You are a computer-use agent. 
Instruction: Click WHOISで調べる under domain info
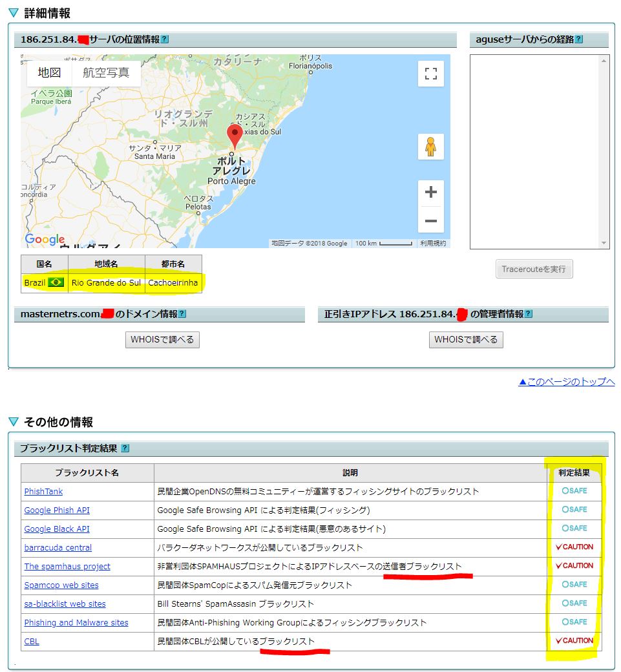pyautogui.click(x=162, y=339)
